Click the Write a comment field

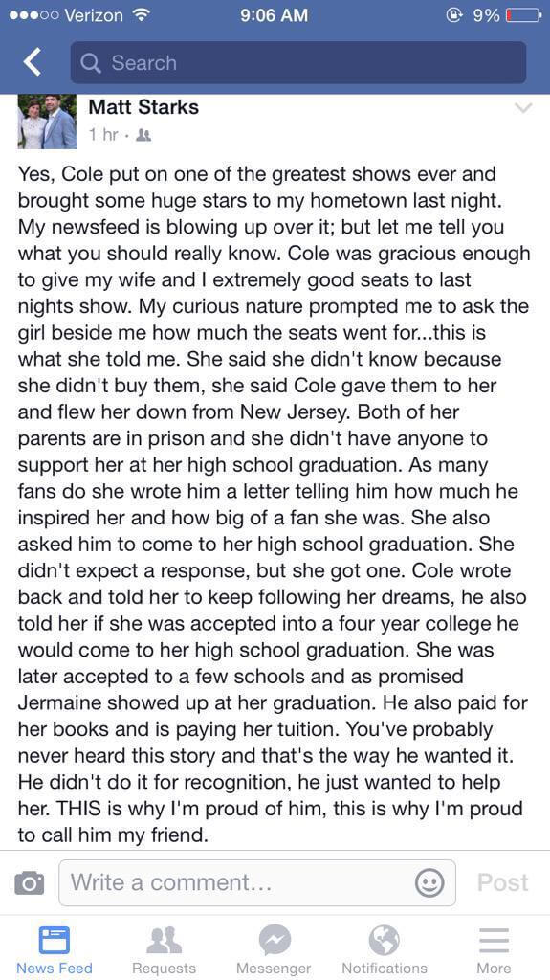click(x=257, y=882)
